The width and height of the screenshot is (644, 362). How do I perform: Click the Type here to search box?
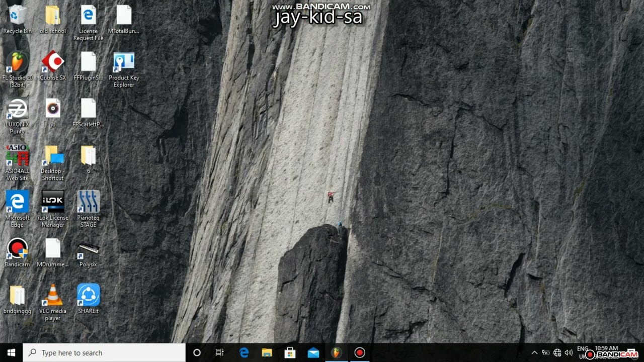[104, 353]
